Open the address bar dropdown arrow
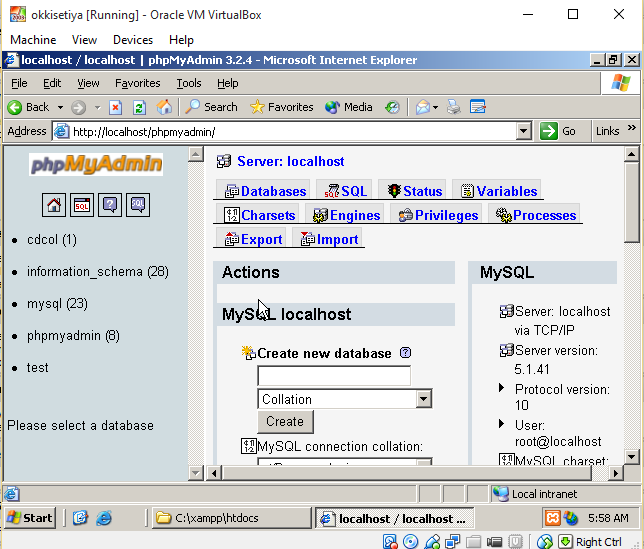This screenshot has height=549, width=644. tap(523, 131)
